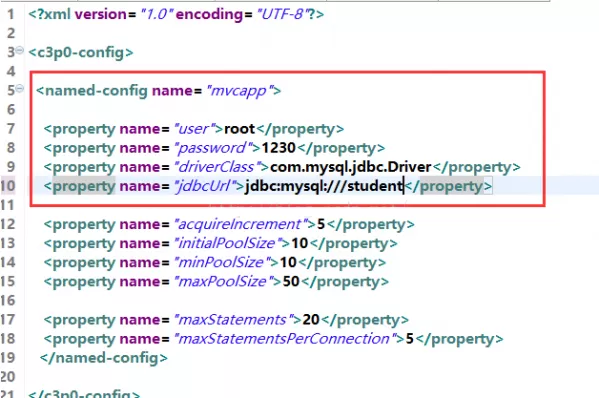Click the <c3p0-config> opening tag
Viewport: 599px width, 398px height.
81,52
